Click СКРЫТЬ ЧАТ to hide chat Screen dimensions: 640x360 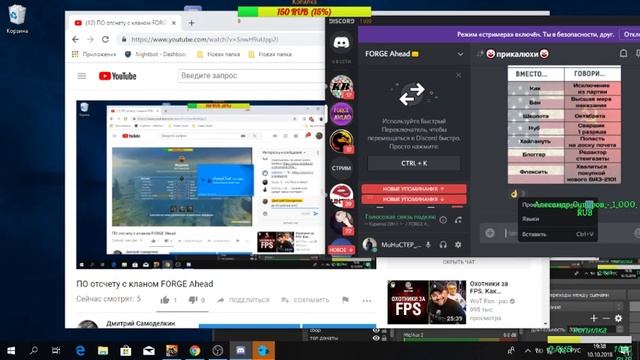tap(459, 262)
